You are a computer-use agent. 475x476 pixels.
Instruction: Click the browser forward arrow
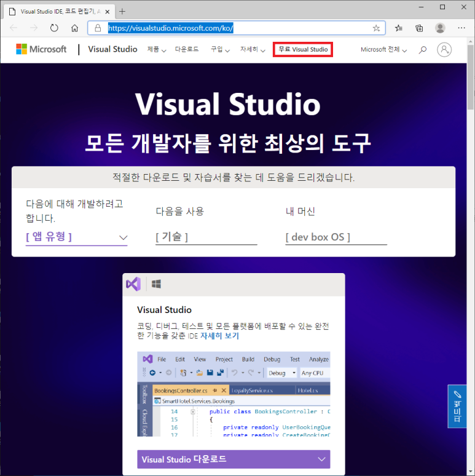(x=34, y=28)
